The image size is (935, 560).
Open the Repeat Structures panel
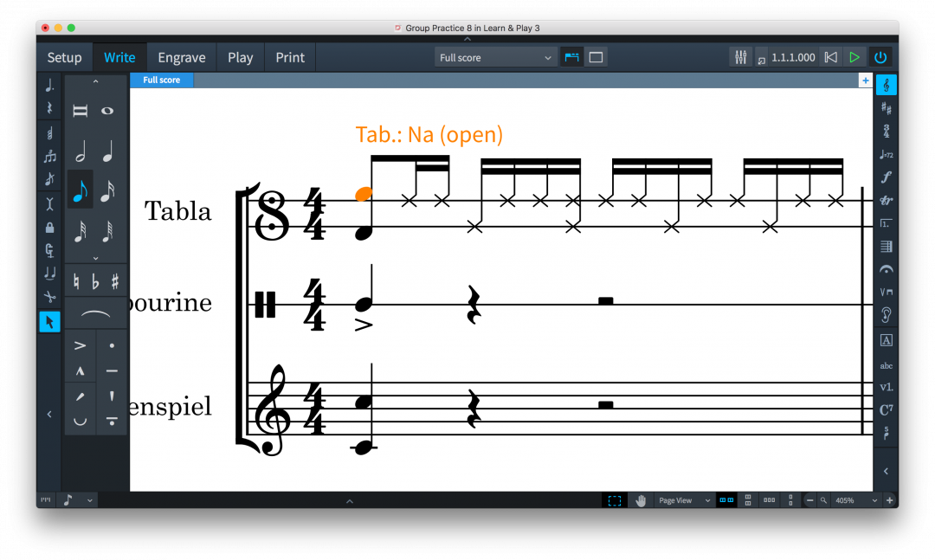[x=887, y=223]
